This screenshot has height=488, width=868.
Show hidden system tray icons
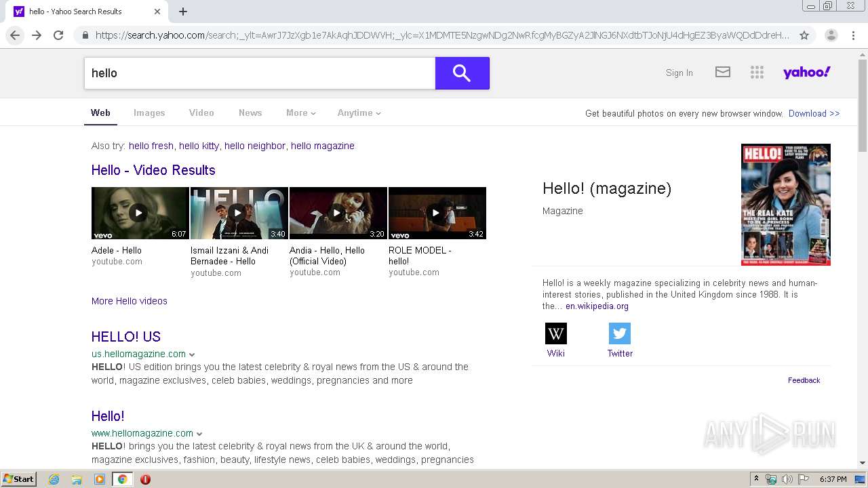756,479
